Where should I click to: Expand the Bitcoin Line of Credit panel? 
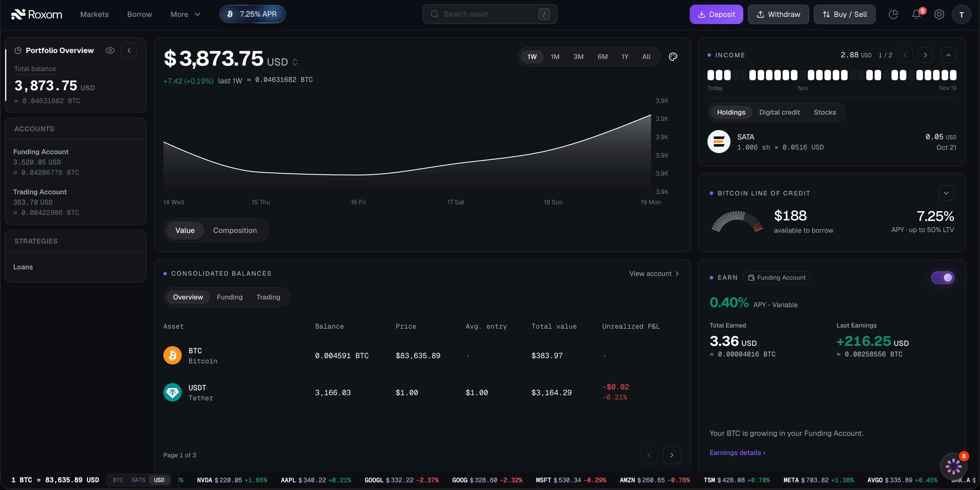coord(946,193)
